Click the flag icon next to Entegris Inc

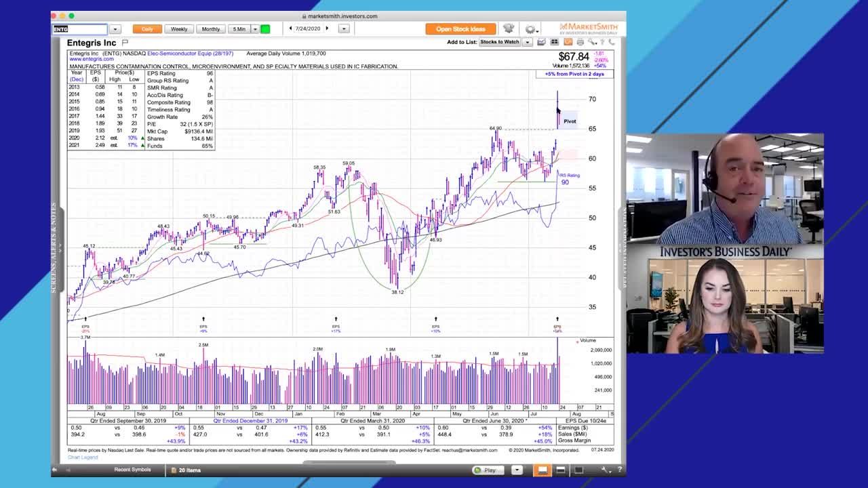[x=125, y=43]
